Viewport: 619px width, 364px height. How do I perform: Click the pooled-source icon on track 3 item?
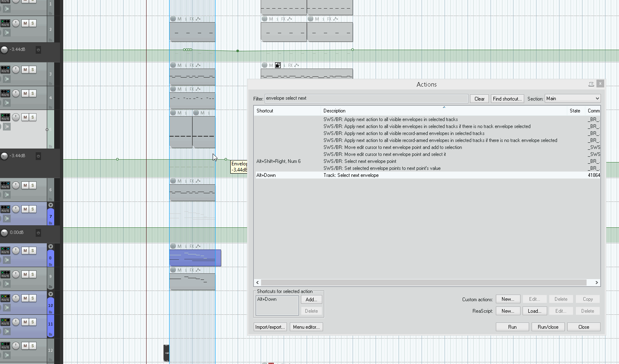pos(278,65)
